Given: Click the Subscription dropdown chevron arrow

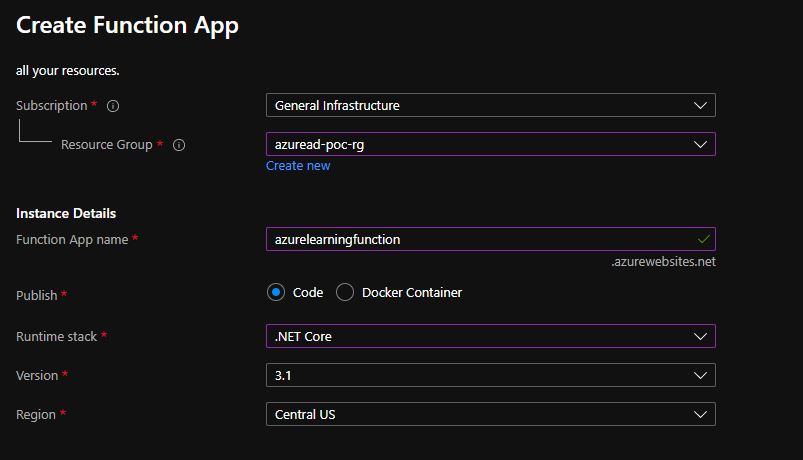Looking at the screenshot, I should 701,105.
